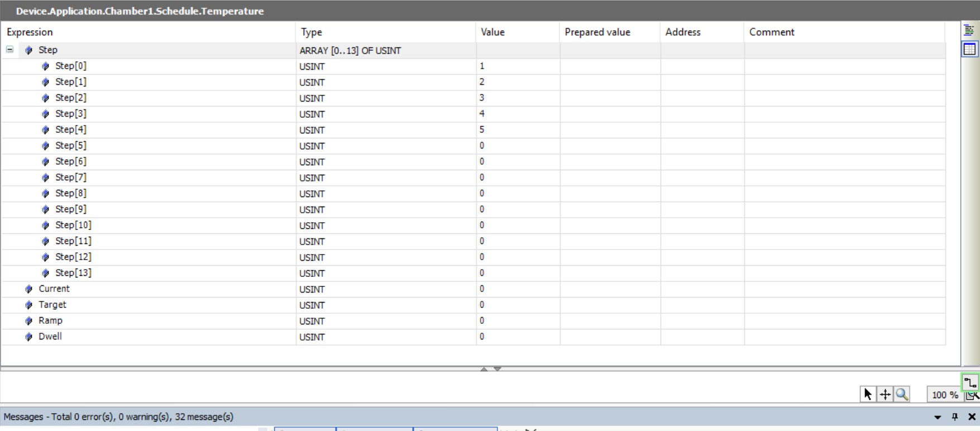Click the splitter up arrow below table
Image resolution: width=980 pixels, height=431 pixels.
point(484,369)
